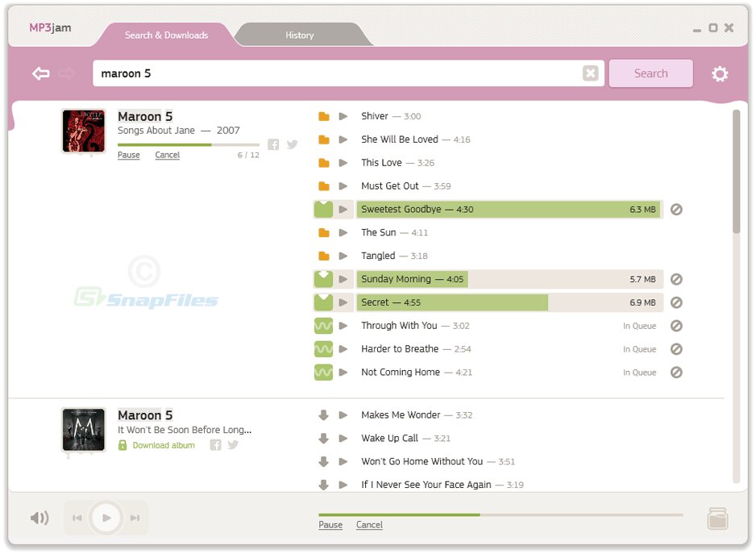
Task: Tweet the It Won't Be Soon album
Action: click(233, 445)
